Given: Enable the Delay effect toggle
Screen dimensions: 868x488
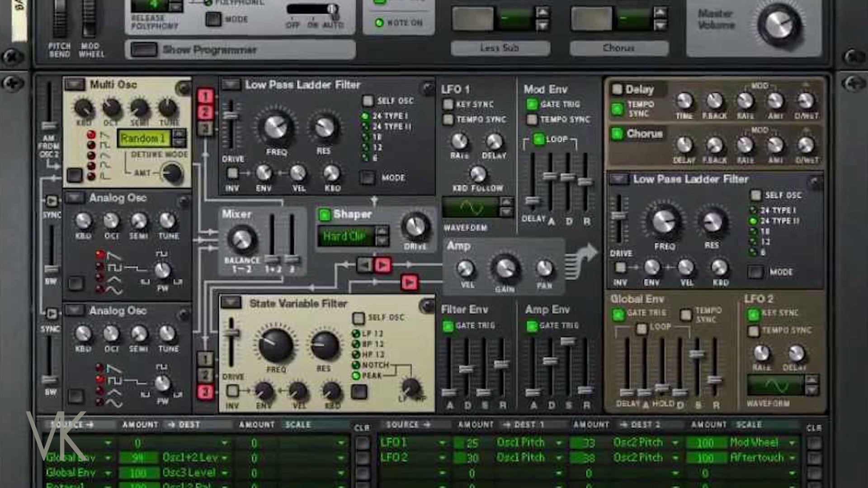Looking at the screenshot, I should coord(617,89).
